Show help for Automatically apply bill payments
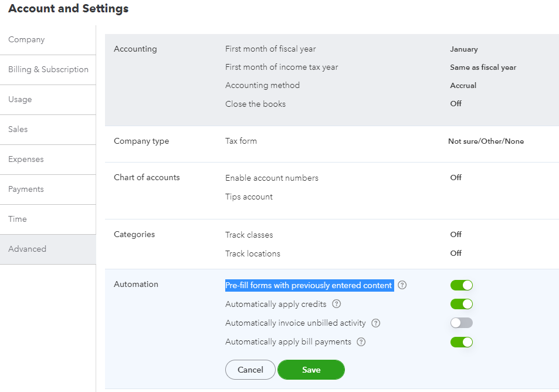This screenshot has width=559, height=392. tap(361, 342)
